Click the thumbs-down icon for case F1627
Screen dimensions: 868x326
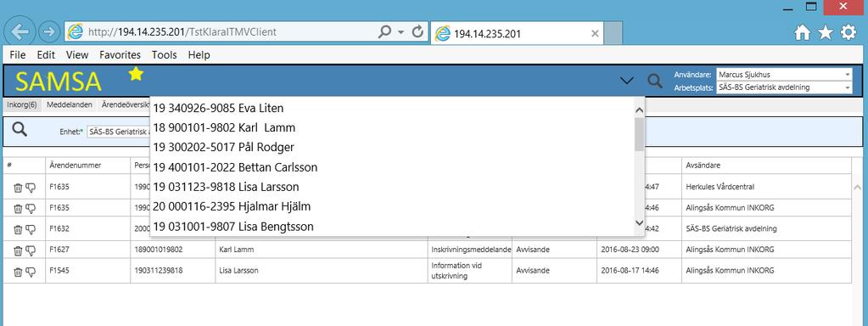(31, 250)
